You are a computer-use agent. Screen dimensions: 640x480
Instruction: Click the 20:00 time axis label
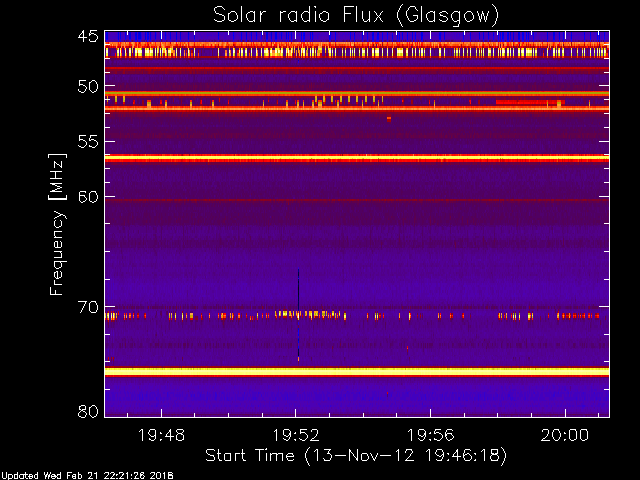(564, 435)
